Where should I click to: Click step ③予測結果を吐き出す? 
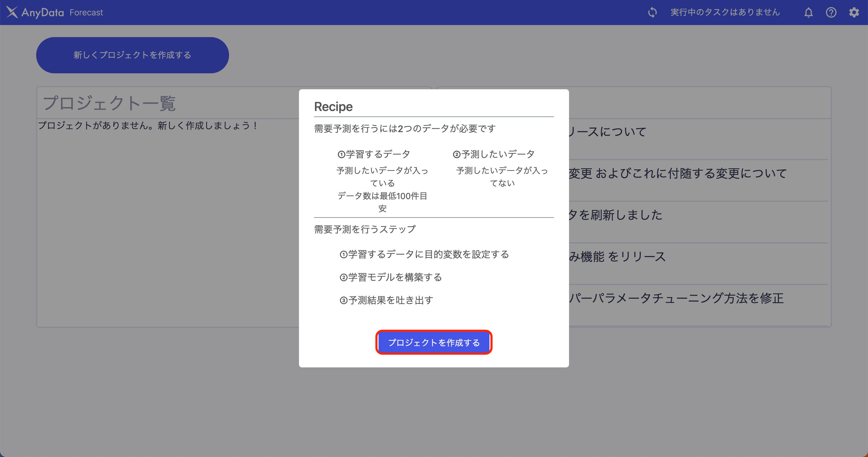386,300
